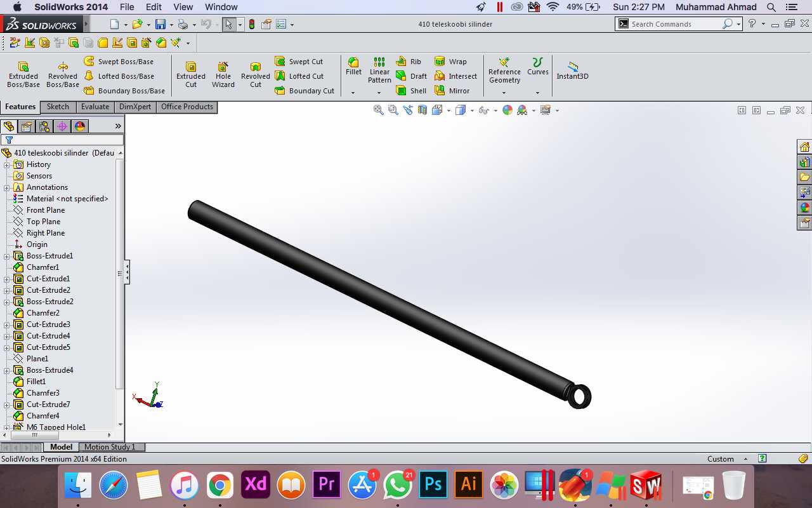This screenshot has height=508, width=812.
Task: Switch to the DimXpert tab
Action: point(135,107)
